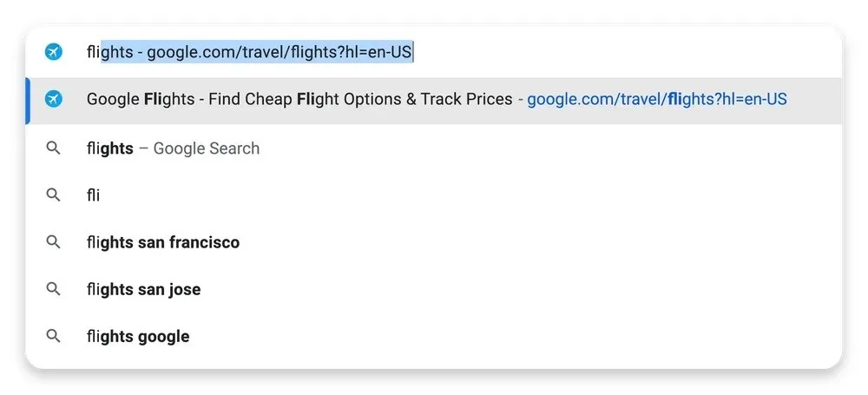The height and width of the screenshot is (395, 868).
Task: Click the search icon beside "flights san francisco"
Action: [x=54, y=242]
